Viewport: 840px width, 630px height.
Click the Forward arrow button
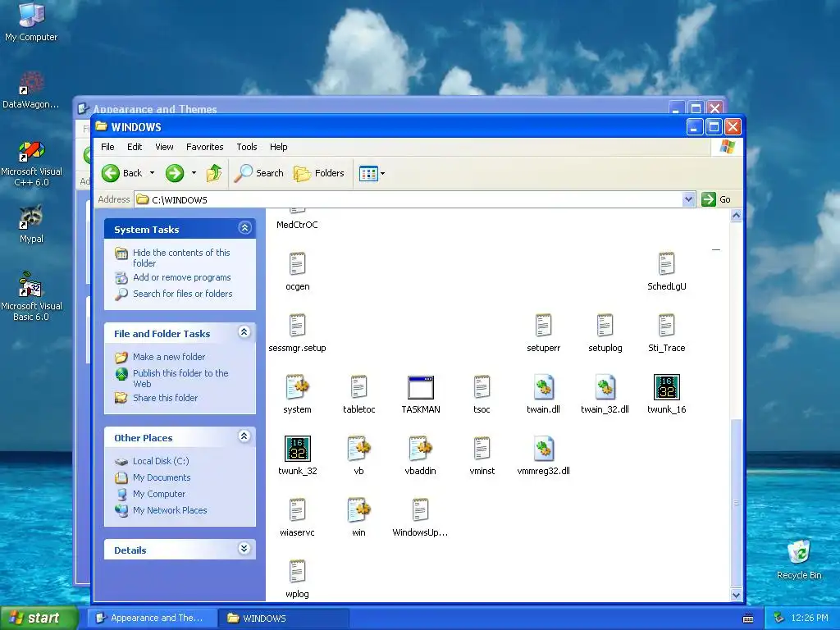pos(175,173)
